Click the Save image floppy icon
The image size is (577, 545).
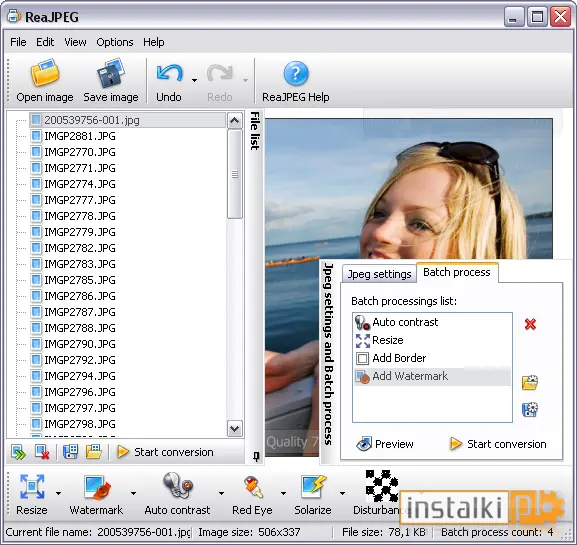(x=111, y=73)
